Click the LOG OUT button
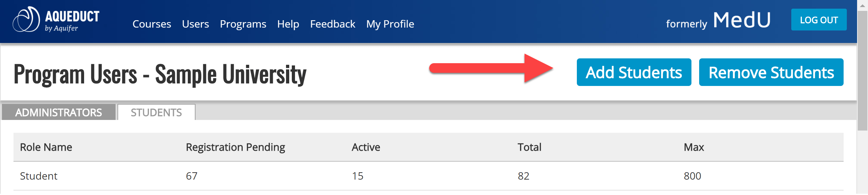868x195 pixels. 819,20
